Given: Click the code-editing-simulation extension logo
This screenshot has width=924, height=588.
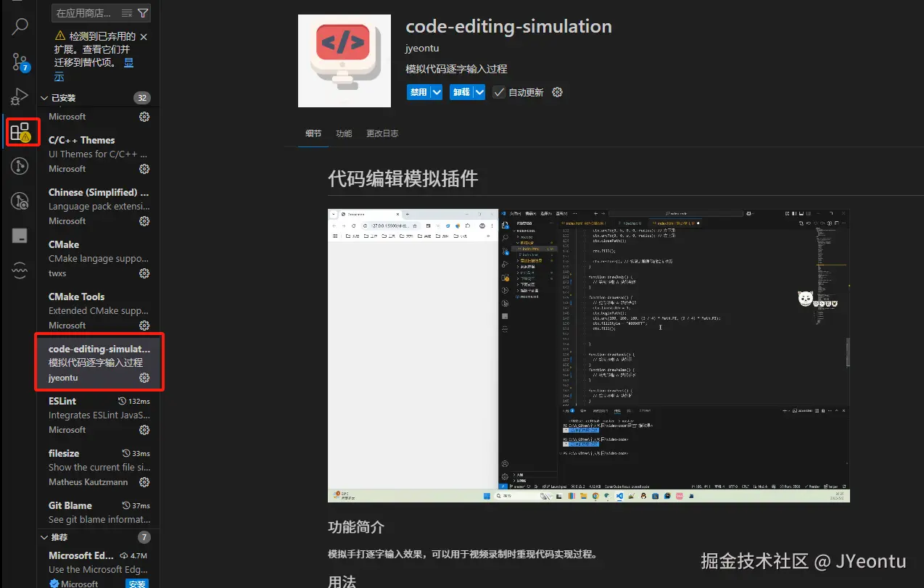Looking at the screenshot, I should point(345,61).
